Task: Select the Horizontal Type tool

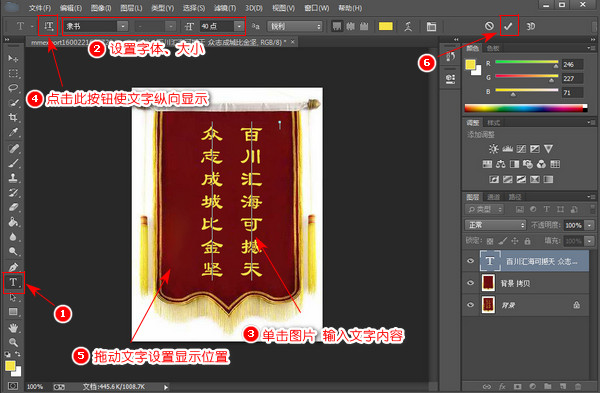Action: click(x=13, y=282)
